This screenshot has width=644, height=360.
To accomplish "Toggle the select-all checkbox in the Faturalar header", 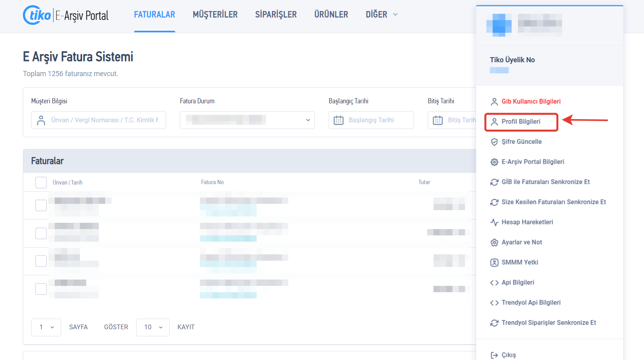I will pos(41,183).
